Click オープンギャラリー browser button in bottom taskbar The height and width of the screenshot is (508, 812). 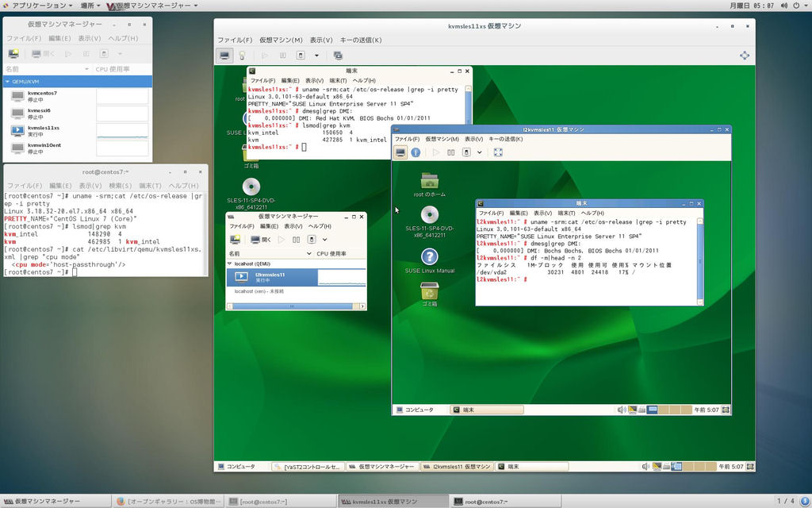[x=168, y=502]
